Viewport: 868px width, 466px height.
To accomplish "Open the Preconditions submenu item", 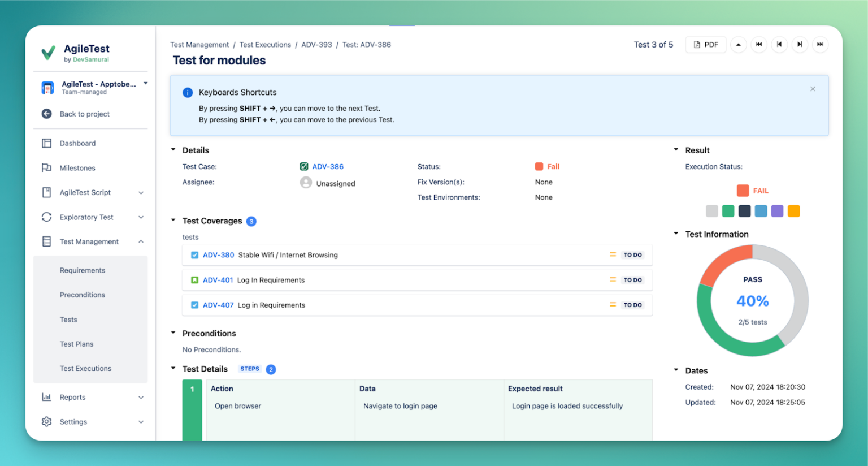I will point(83,295).
